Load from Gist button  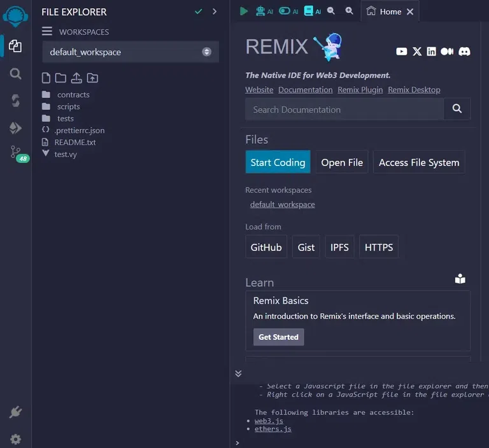coord(306,247)
